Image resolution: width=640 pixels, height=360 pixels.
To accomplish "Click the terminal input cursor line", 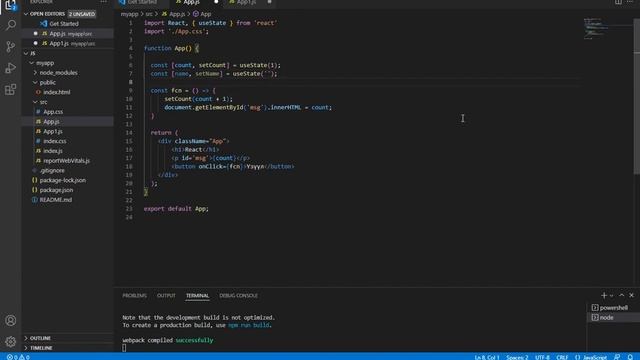I will pos(124,348).
